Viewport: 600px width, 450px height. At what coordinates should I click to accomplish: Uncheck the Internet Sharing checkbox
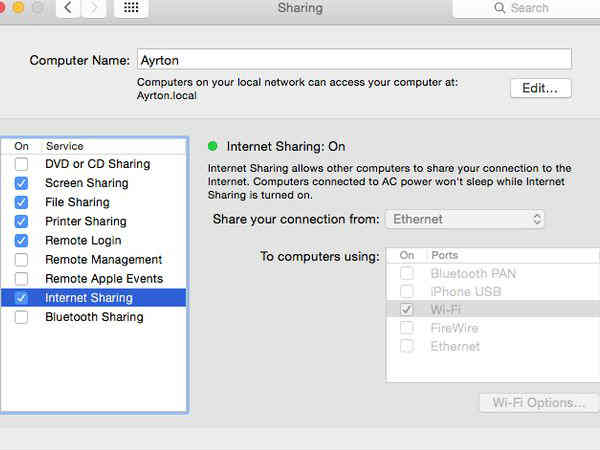[22, 298]
